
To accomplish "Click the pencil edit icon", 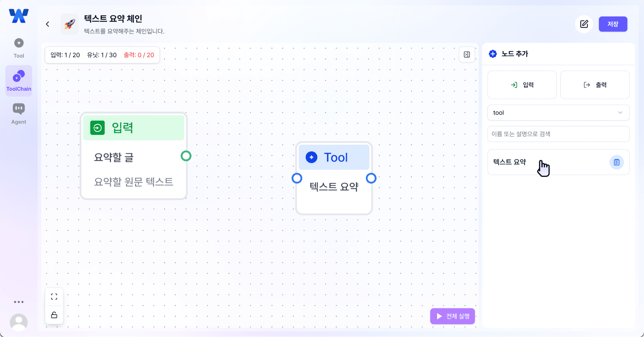I will click(x=584, y=24).
